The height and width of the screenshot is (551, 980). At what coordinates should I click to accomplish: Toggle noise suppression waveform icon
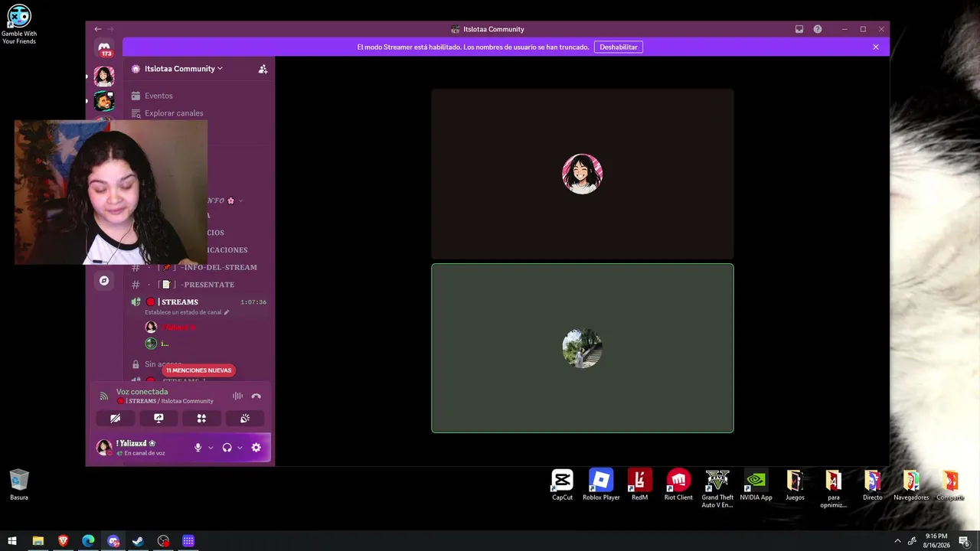(x=237, y=396)
